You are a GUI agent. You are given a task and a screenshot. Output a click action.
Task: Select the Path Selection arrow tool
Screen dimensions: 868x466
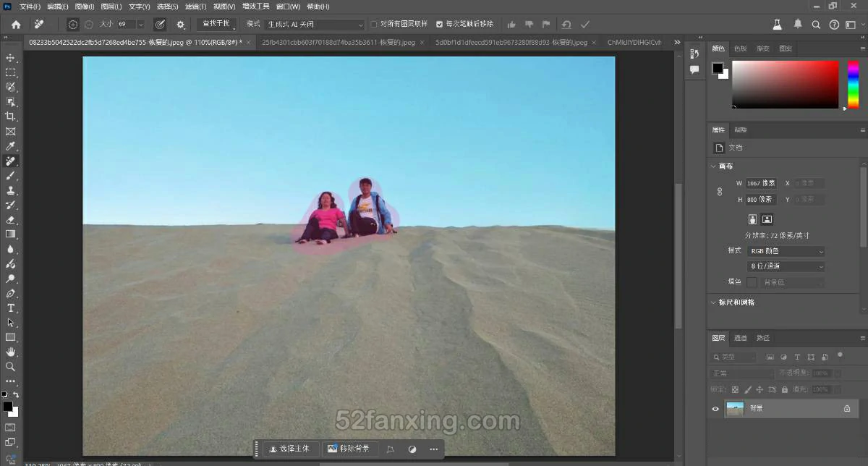pos(10,323)
